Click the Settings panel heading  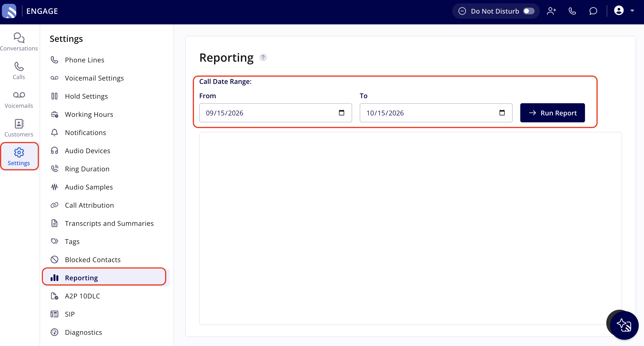click(x=66, y=39)
